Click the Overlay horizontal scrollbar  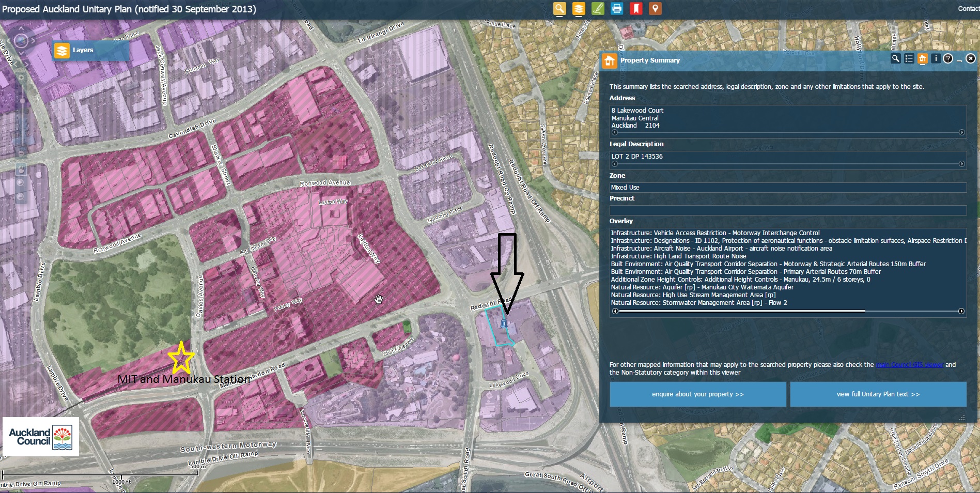(x=739, y=311)
